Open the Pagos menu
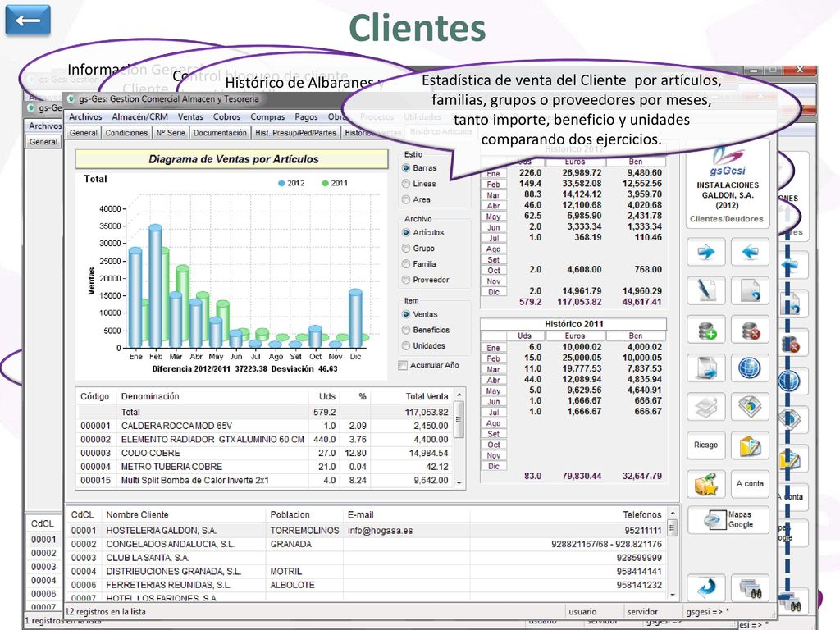The height and width of the screenshot is (630, 840). (306, 116)
